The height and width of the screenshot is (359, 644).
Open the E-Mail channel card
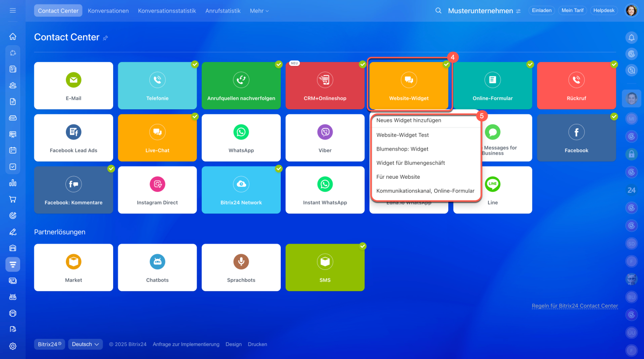(73, 86)
